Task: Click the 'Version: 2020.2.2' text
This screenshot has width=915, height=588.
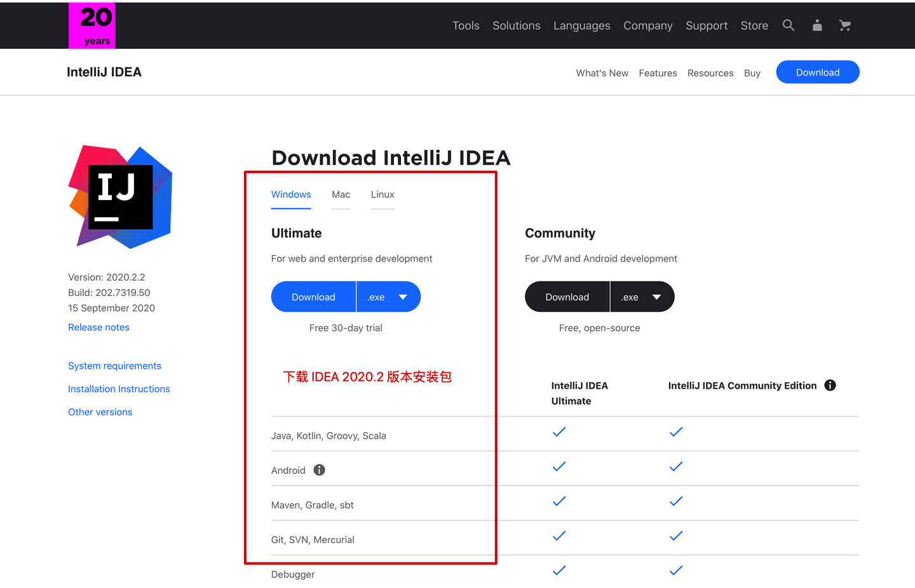Action: [107, 277]
